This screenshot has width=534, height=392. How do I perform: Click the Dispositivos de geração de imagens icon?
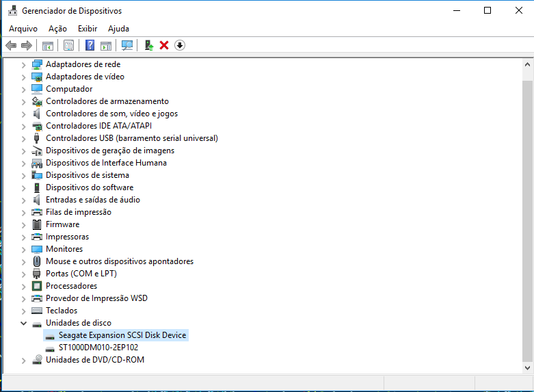point(37,151)
